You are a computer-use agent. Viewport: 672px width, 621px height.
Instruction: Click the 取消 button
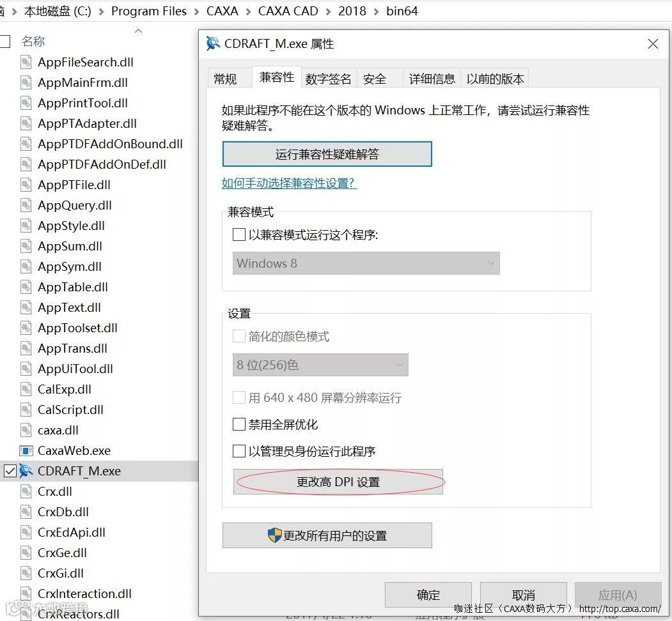pos(523,594)
